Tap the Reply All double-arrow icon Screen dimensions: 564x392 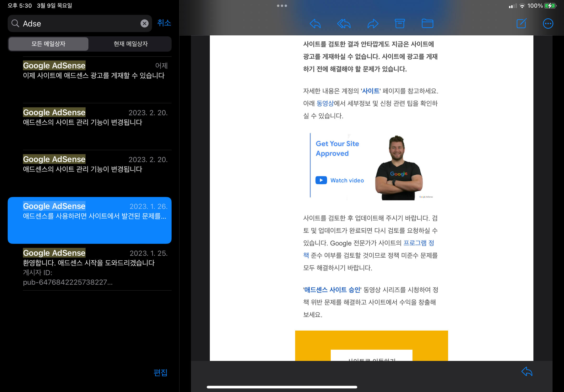pos(344,24)
